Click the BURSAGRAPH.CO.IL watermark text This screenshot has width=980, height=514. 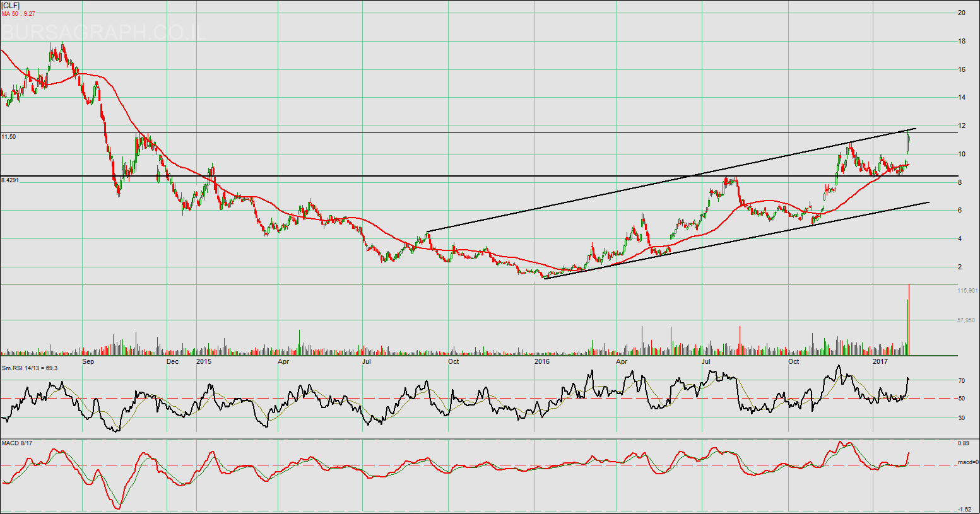(104, 33)
